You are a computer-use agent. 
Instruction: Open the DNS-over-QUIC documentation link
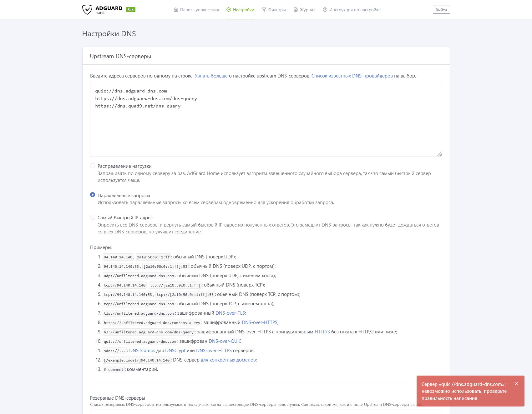[225, 341]
